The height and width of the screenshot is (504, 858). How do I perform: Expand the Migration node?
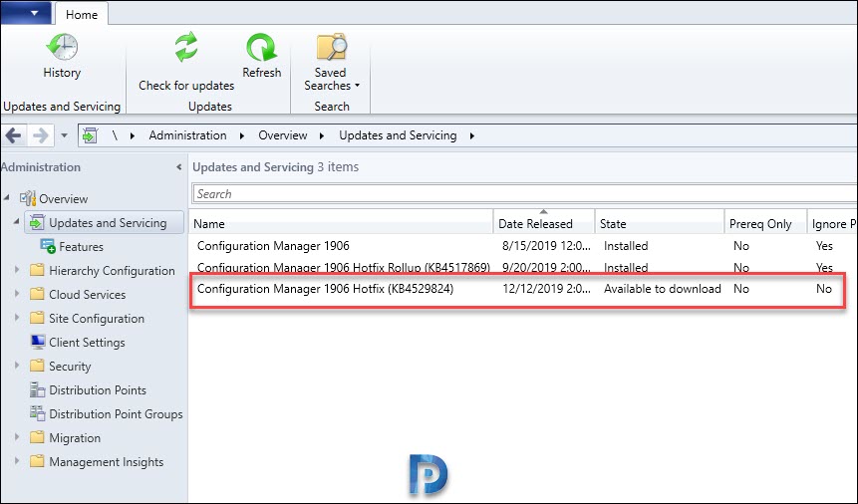(x=17, y=437)
